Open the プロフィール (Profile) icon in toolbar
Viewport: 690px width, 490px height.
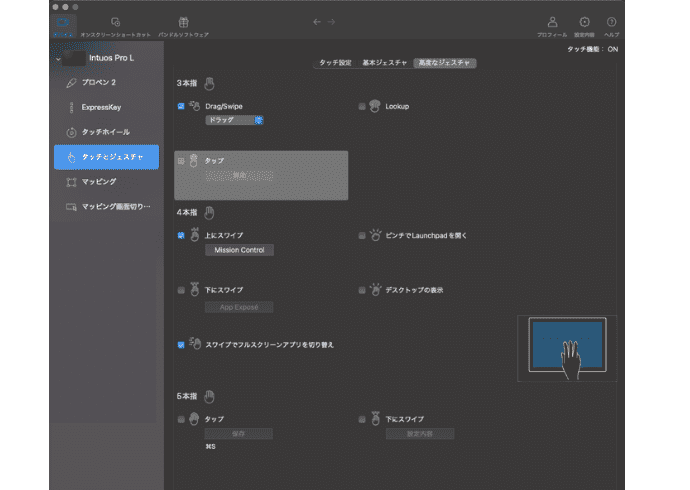click(x=552, y=22)
